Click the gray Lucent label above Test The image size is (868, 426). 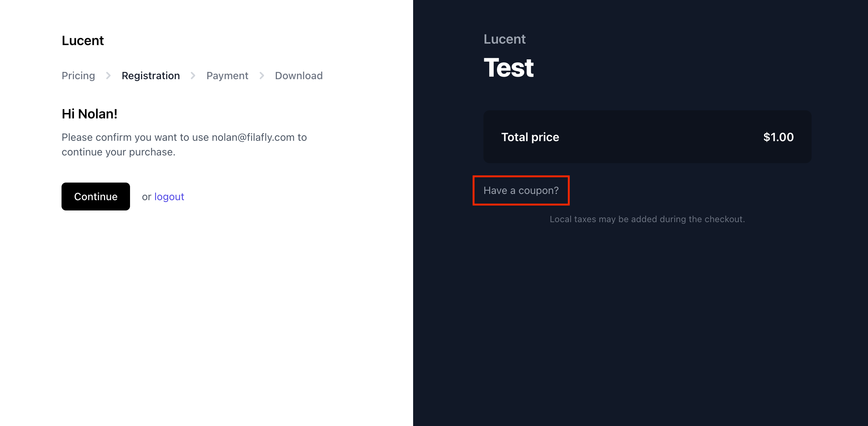(504, 39)
